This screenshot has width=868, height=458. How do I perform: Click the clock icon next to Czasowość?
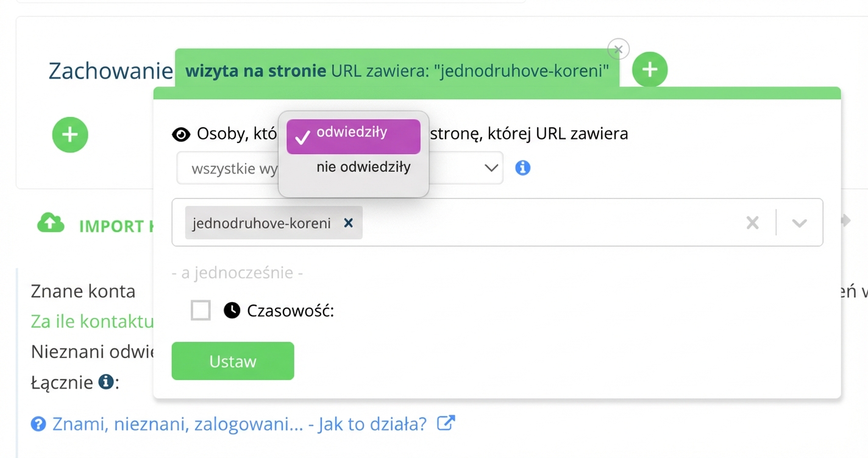point(232,311)
